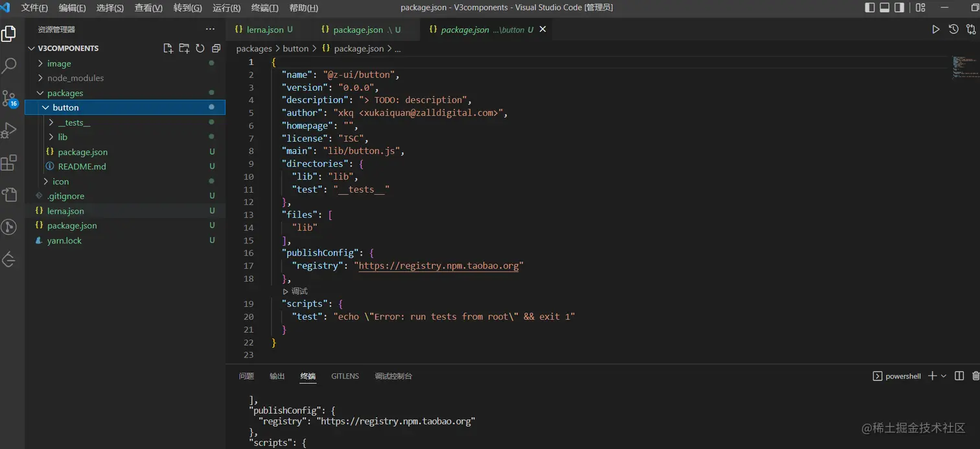Close the package.json ...\button tab
This screenshot has height=449, width=980.
click(542, 29)
